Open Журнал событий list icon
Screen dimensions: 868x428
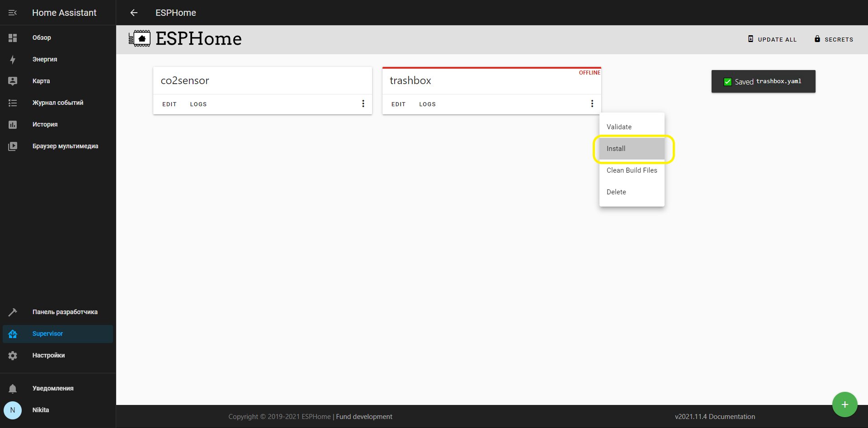(13, 103)
